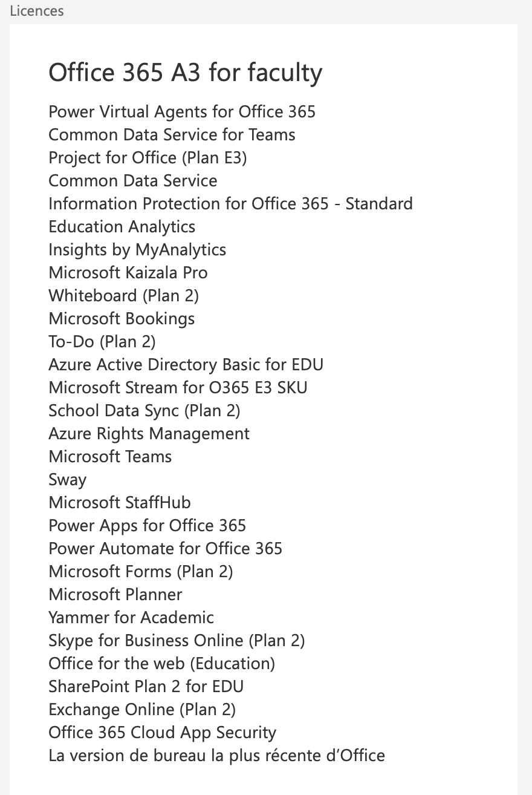Select Common Data Service for Teams entry
The image size is (532, 795).
172,135
